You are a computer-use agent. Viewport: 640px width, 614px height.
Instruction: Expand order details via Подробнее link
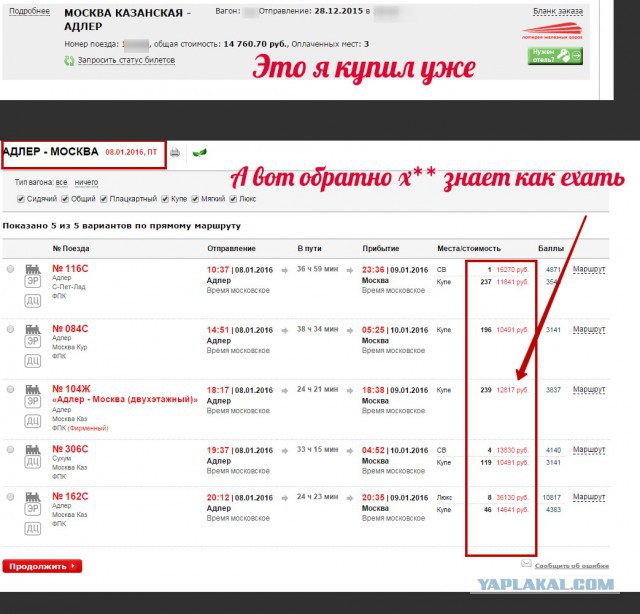coord(30,11)
